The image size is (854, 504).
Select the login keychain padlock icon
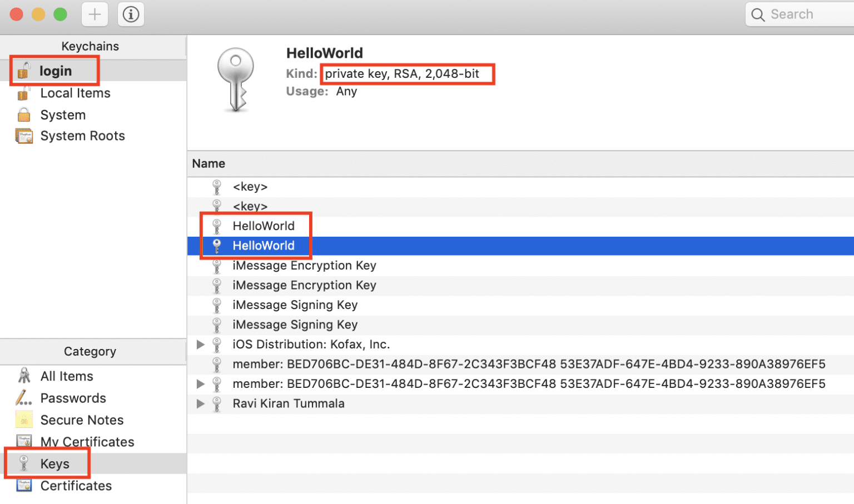24,71
